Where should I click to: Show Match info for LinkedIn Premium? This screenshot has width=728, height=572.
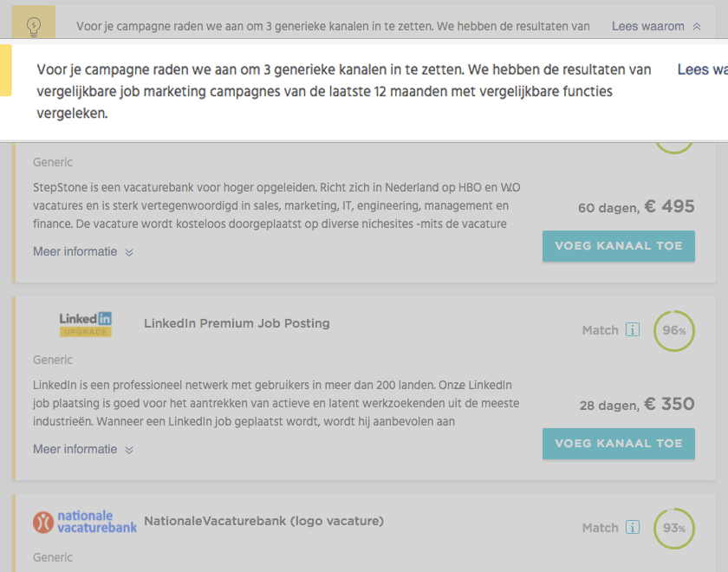[633, 329]
